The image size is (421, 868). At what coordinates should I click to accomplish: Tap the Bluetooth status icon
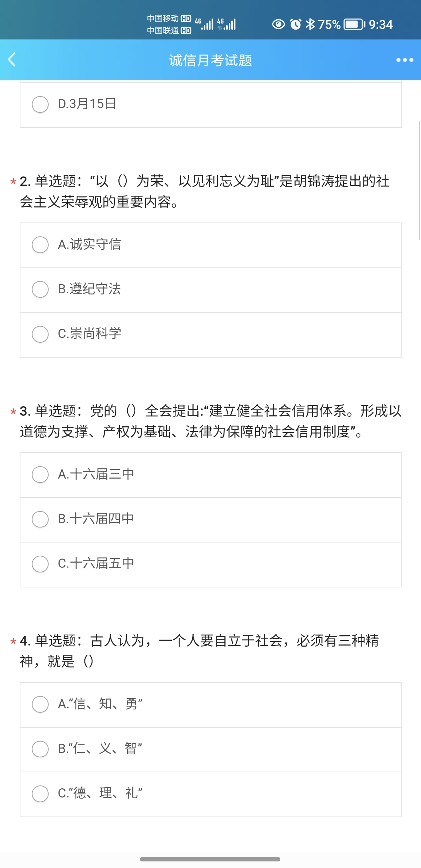pyautogui.click(x=310, y=24)
